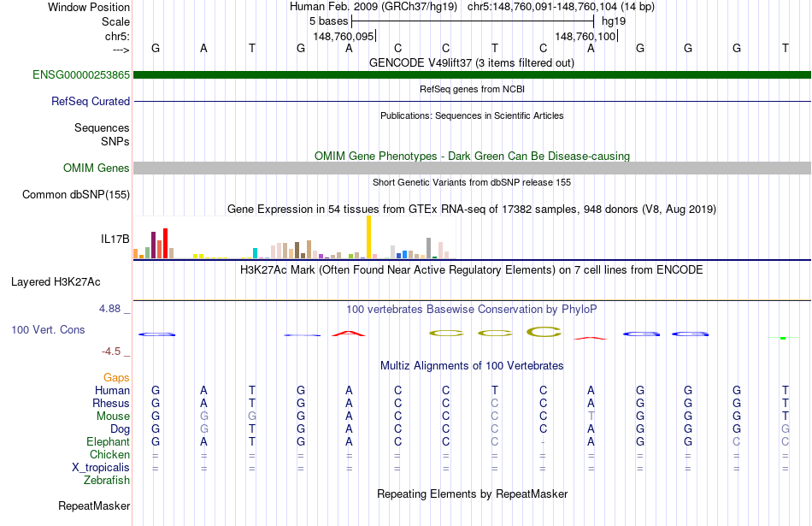Click the Common dbSNP(155) track label
The image size is (812, 526).
point(75,194)
